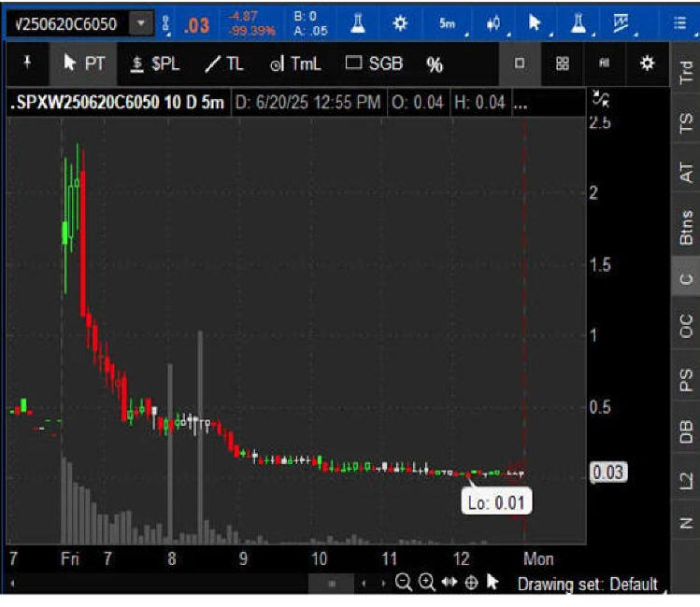
Task: Click the small right step arrow near scrollbar
Action: [x=383, y=583]
